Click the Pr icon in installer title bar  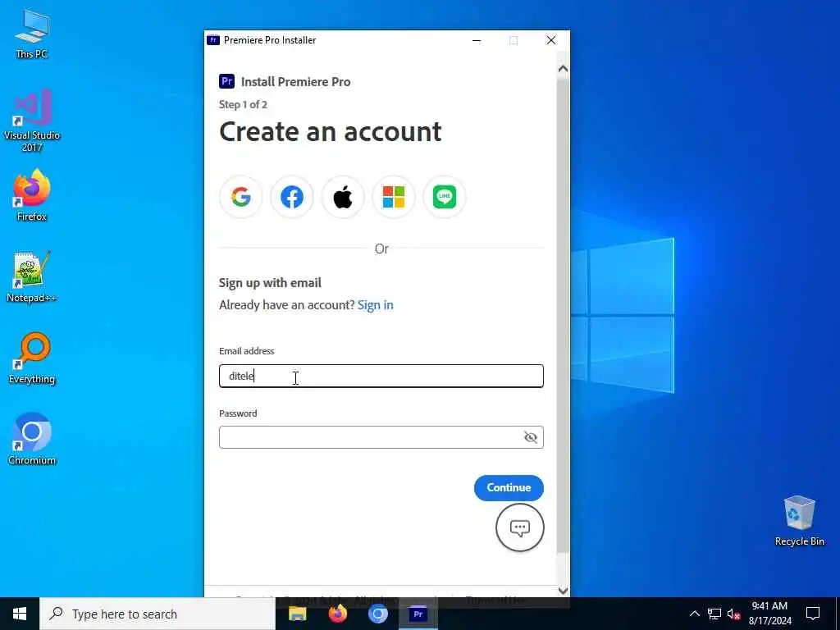[x=213, y=40]
